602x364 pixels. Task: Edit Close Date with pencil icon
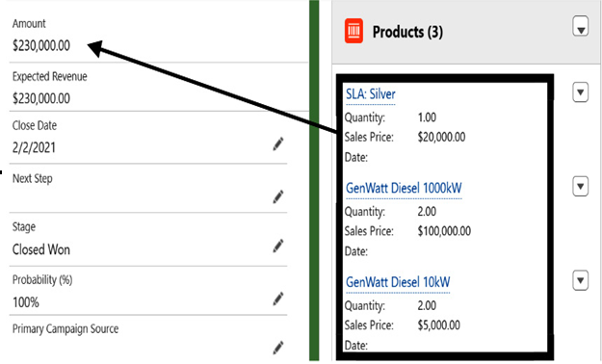278,144
